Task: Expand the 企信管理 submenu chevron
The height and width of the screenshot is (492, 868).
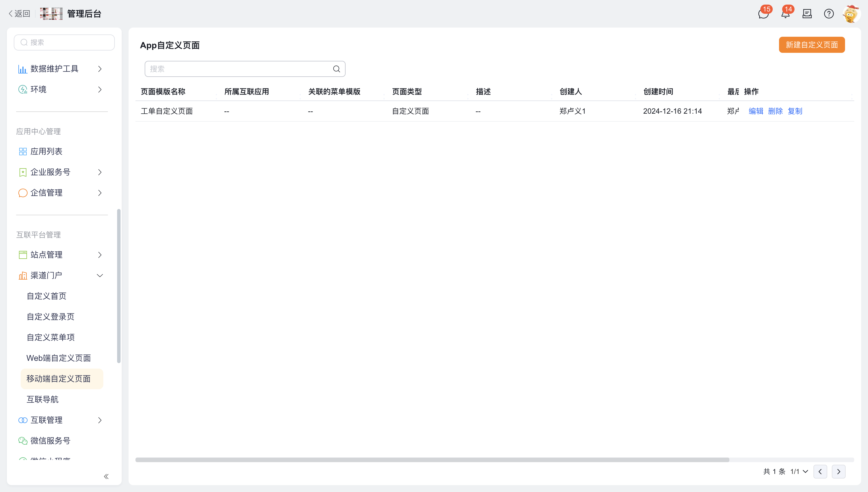Action: 100,193
